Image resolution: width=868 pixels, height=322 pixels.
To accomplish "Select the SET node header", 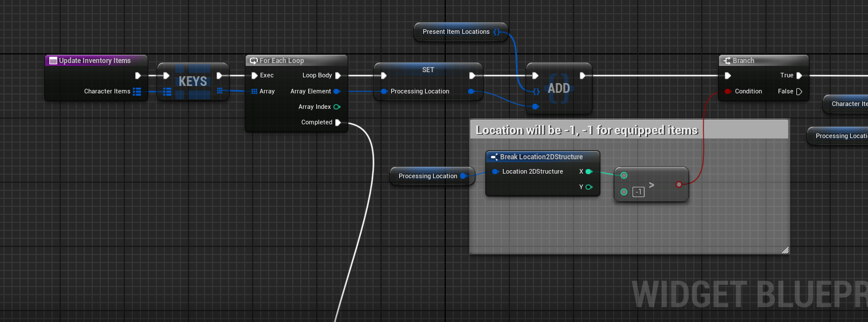I will click(x=428, y=70).
